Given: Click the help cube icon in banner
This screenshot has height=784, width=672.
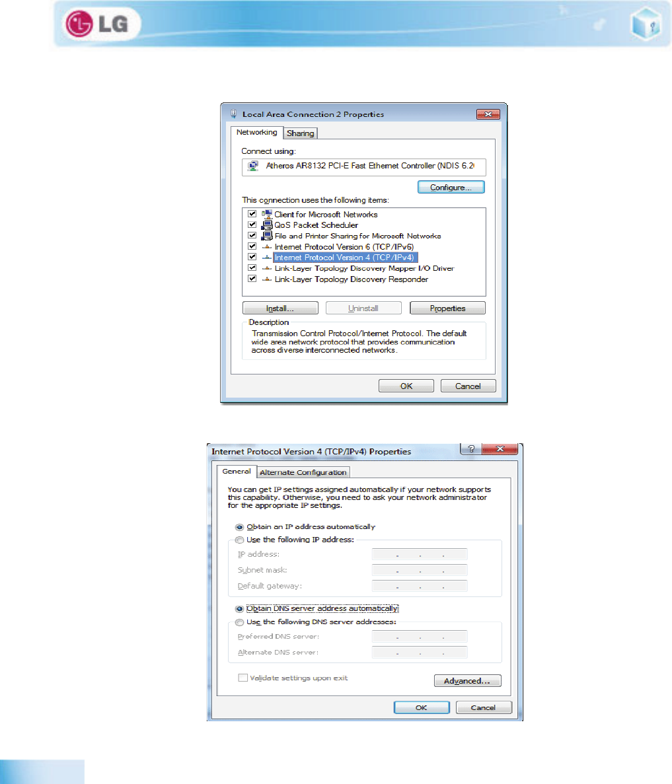Looking at the screenshot, I should click(x=646, y=24).
